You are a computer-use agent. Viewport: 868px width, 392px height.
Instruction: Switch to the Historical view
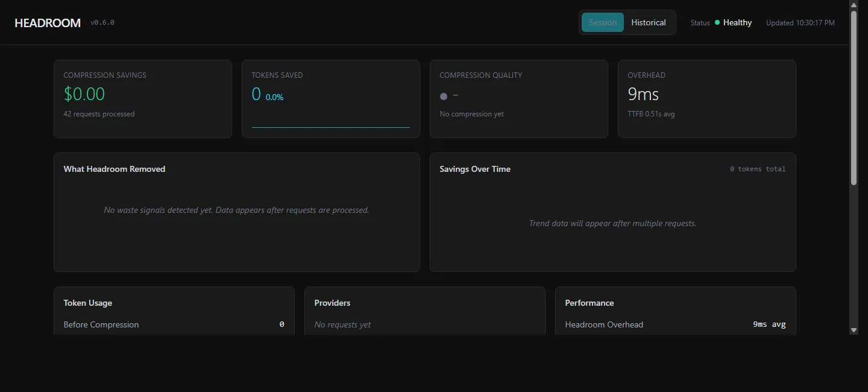649,22
